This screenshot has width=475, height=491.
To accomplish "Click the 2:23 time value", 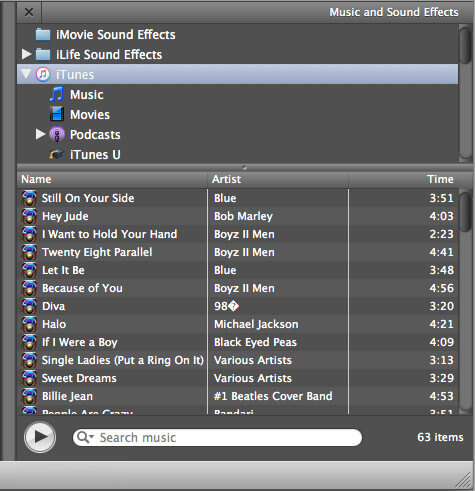I will [441, 234].
